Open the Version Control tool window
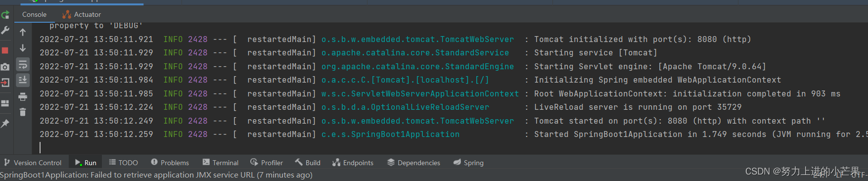 [x=33, y=162]
